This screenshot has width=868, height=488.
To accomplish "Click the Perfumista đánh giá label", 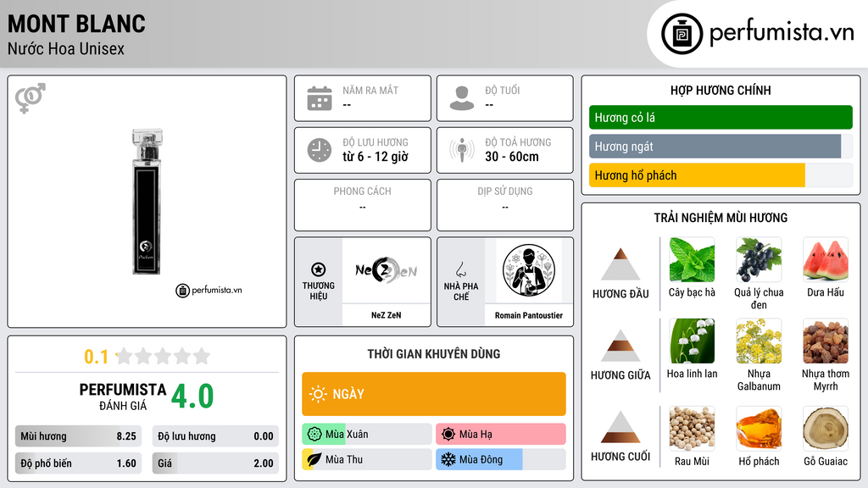I will [123, 396].
